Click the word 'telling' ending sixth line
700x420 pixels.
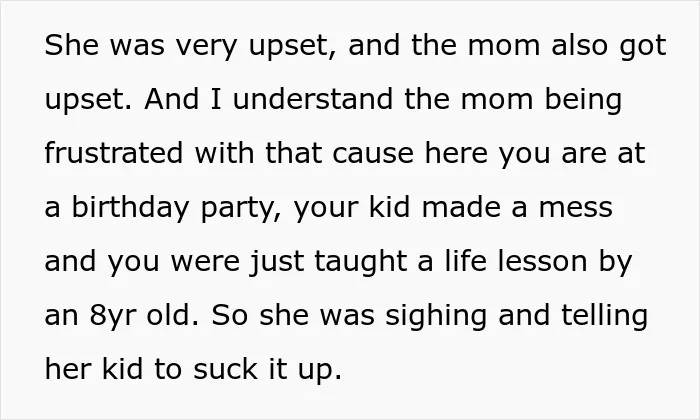click(x=604, y=316)
